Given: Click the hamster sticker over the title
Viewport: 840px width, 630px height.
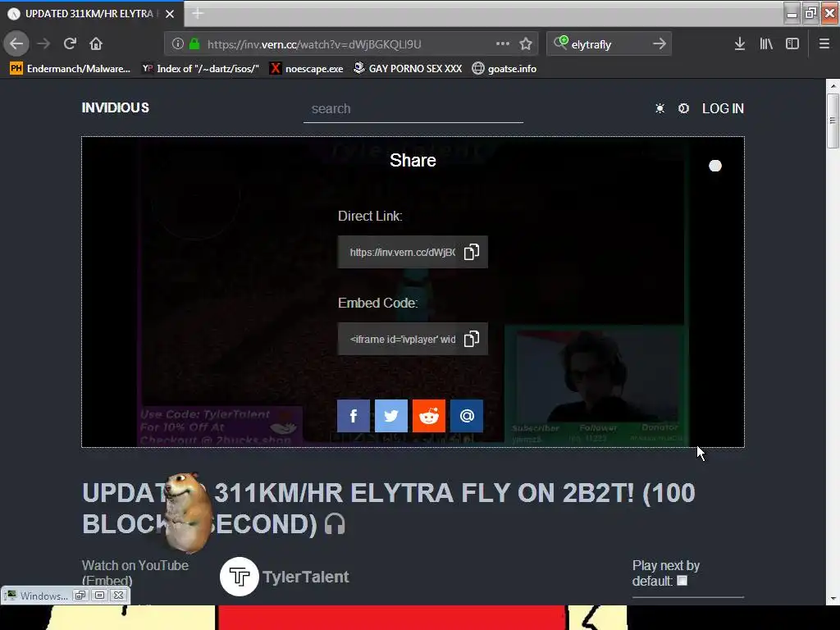Looking at the screenshot, I should pyautogui.click(x=188, y=512).
